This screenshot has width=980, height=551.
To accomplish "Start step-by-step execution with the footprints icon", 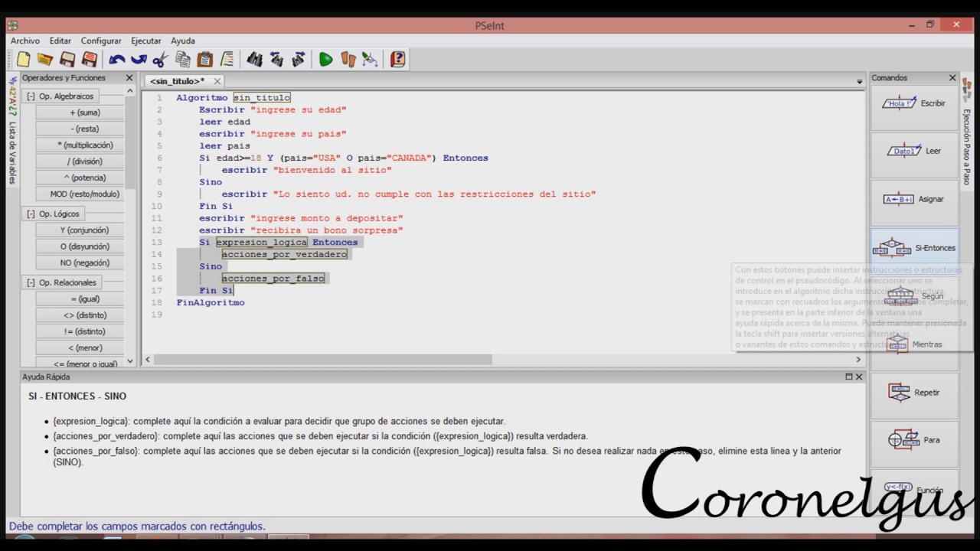I will point(348,59).
